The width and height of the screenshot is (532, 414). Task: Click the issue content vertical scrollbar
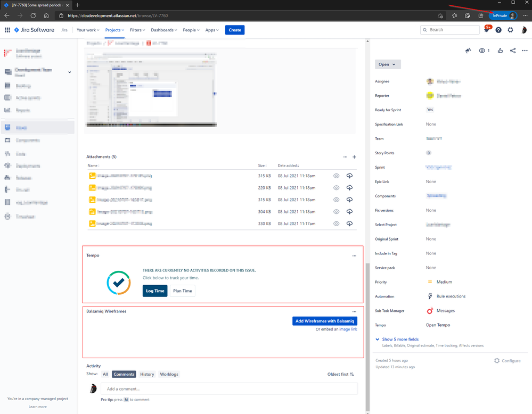[x=367, y=336]
